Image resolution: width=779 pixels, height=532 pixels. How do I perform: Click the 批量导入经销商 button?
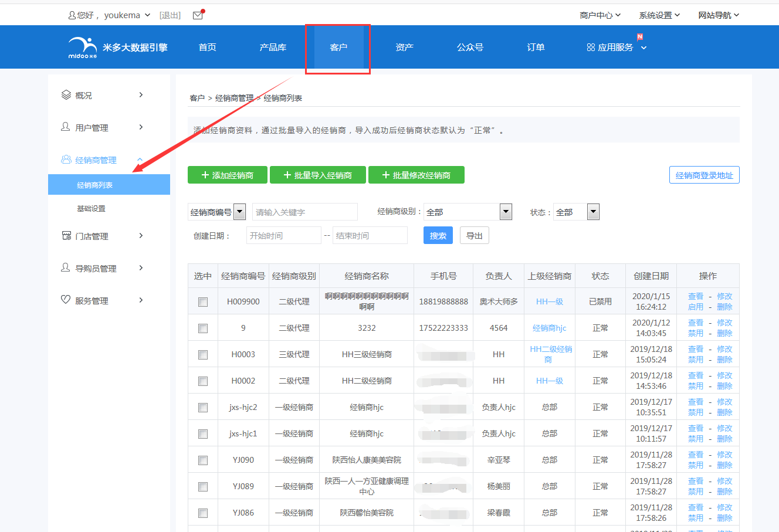tap(318, 175)
